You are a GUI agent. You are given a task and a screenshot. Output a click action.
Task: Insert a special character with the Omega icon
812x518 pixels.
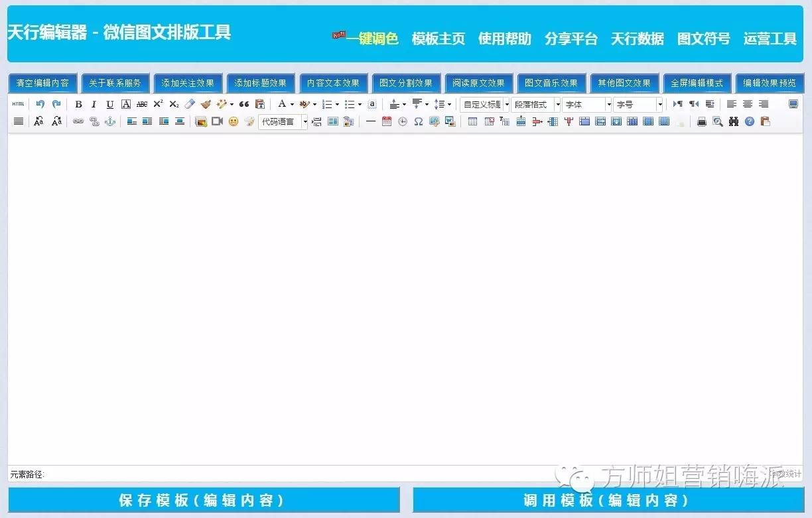(419, 121)
